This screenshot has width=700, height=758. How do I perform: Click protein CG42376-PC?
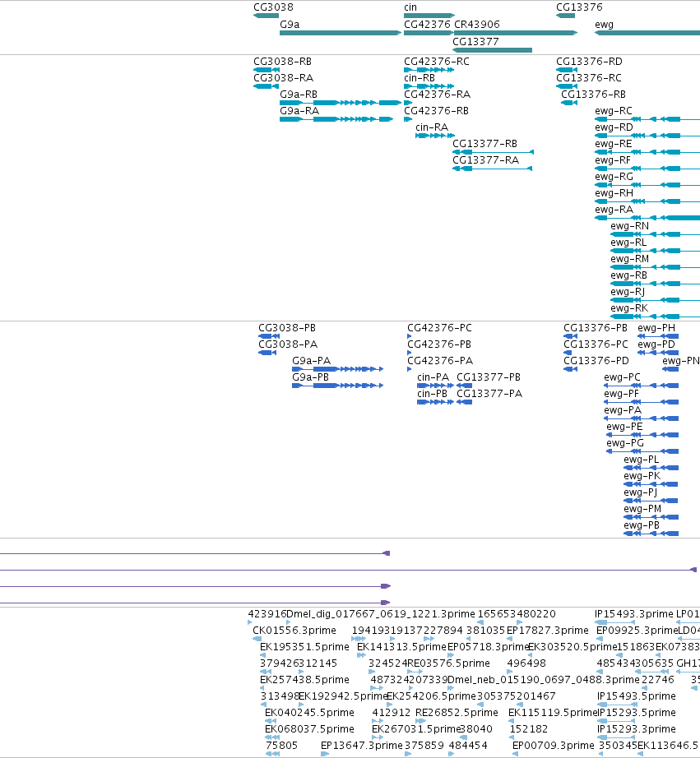[440, 328]
